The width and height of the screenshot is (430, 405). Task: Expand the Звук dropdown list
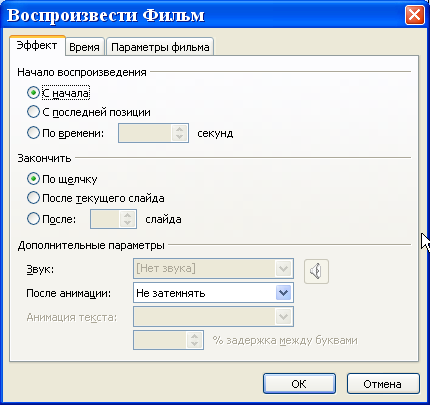pyautogui.click(x=283, y=268)
